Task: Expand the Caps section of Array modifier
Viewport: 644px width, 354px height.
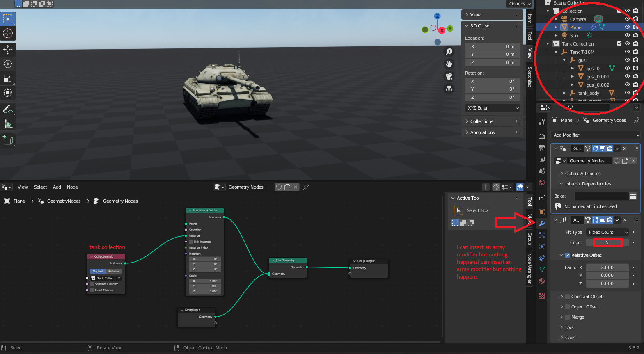Action: [570, 338]
